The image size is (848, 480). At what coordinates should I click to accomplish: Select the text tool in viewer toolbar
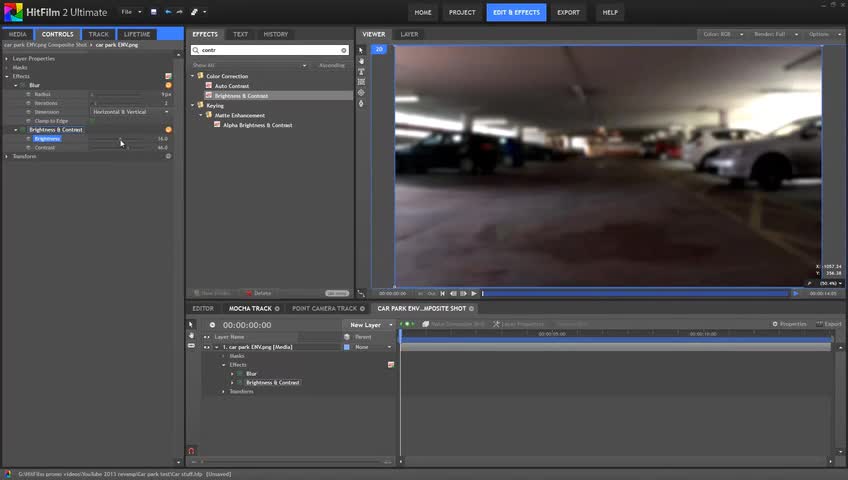point(362,72)
